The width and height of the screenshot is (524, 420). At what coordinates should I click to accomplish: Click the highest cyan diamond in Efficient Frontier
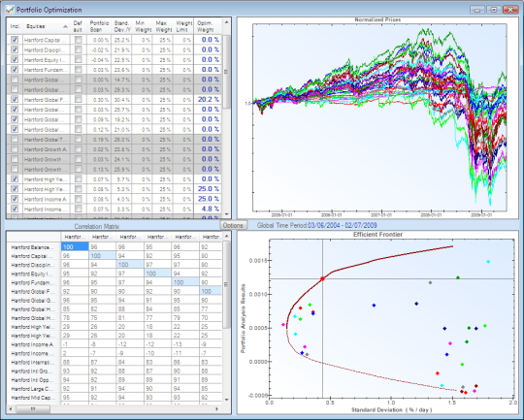click(488, 262)
